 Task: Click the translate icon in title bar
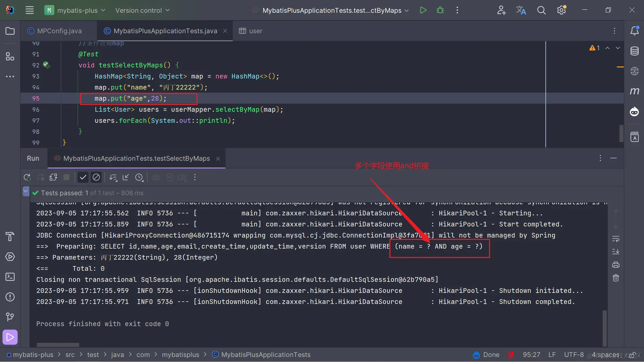[x=521, y=10]
